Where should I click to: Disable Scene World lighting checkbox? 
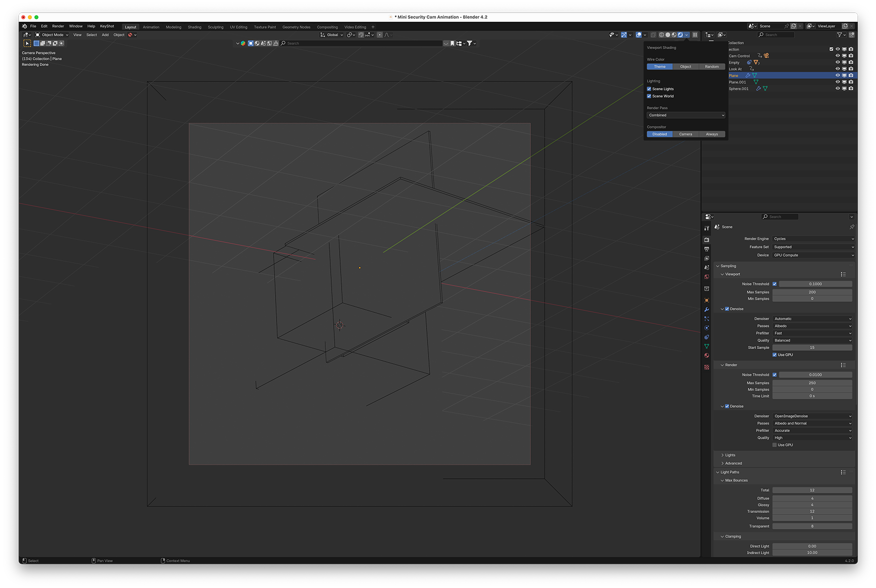click(x=649, y=96)
